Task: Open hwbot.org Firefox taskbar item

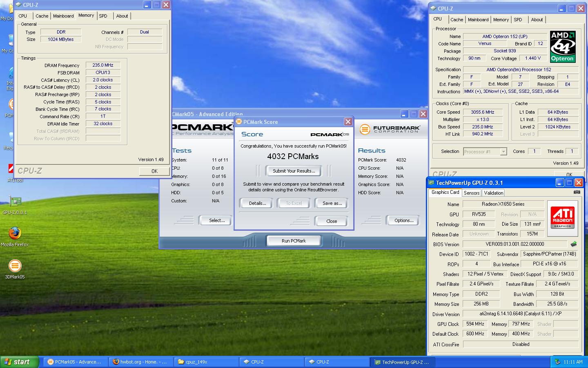Action: [x=141, y=362]
